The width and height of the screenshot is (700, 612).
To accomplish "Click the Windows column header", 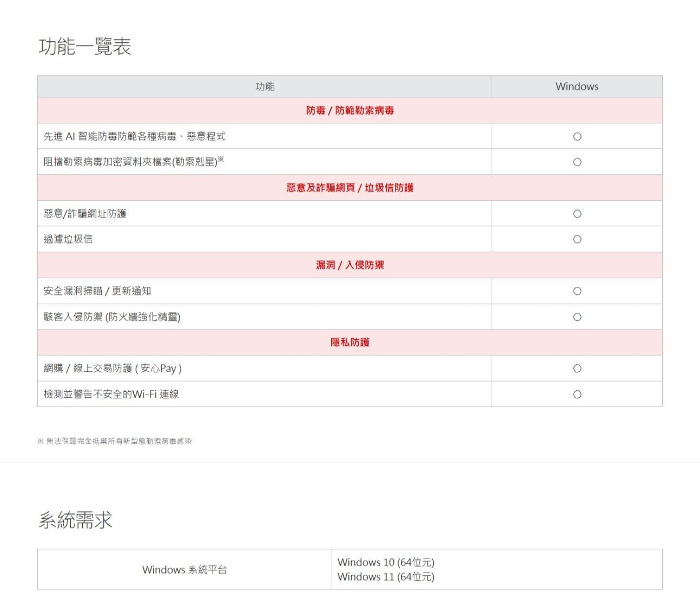I will pyautogui.click(x=577, y=87).
